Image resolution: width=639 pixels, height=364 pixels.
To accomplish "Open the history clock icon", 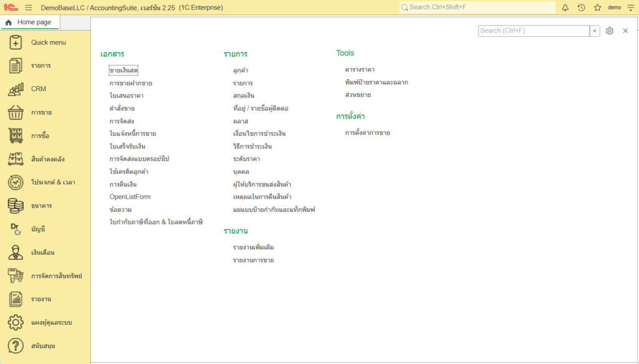I will click(x=582, y=7).
